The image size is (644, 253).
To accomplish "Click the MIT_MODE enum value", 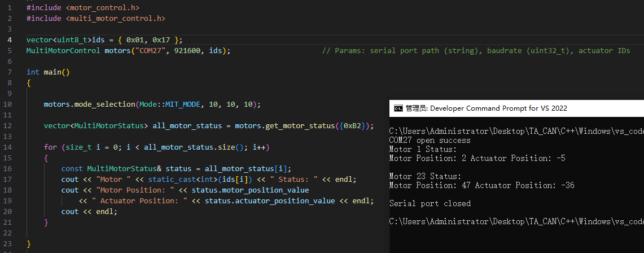I will [x=182, y=104].
